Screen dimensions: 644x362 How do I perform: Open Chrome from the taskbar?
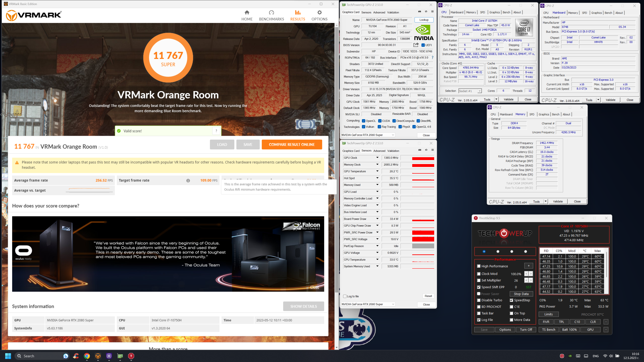(x=87, y=356)
